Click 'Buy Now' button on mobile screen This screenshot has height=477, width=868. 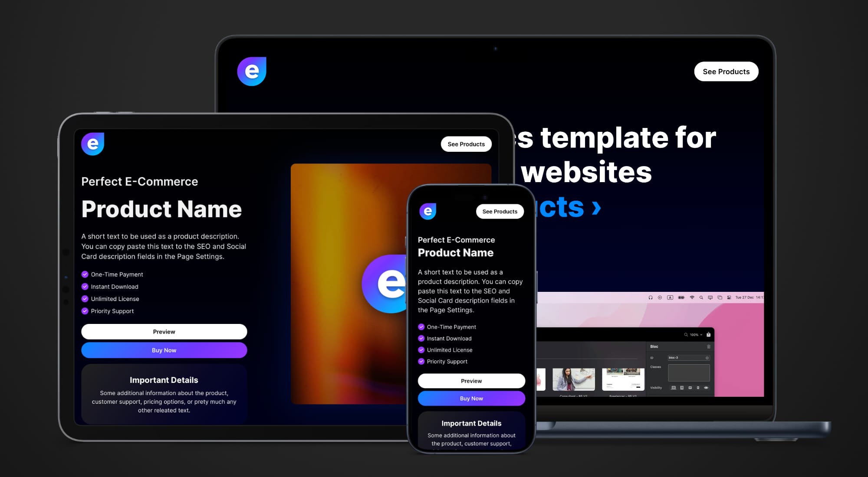[x=471, y=398]
